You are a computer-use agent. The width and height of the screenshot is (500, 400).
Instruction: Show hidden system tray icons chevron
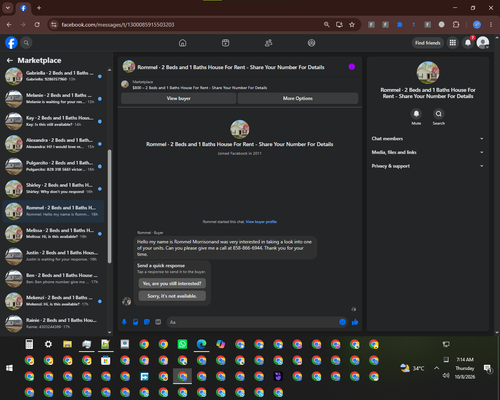[x=436, y=368]
